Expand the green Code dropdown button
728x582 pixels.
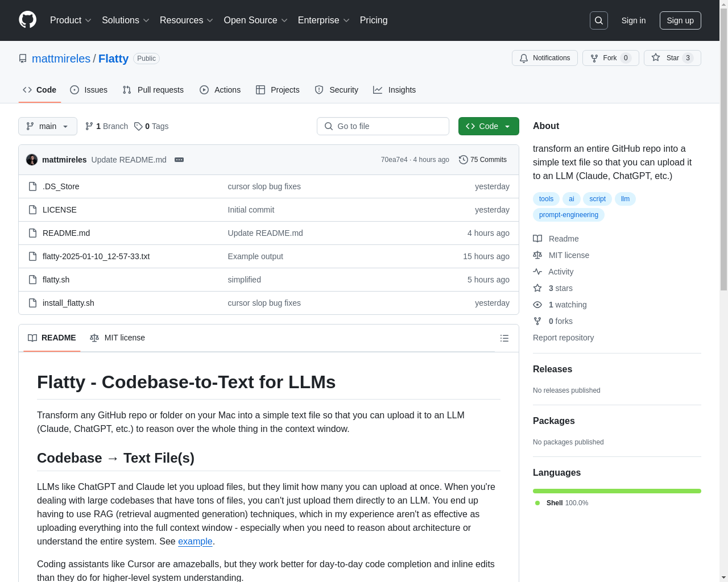coord(489,126)
